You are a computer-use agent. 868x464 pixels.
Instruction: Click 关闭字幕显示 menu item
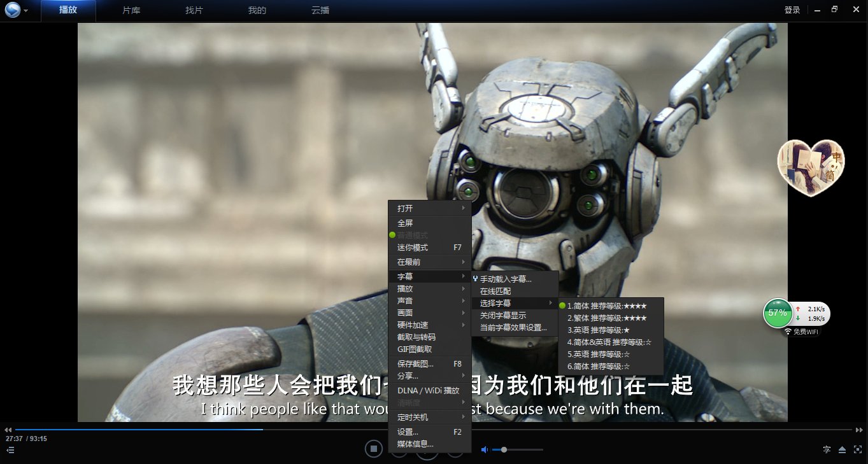coord(503,315)
